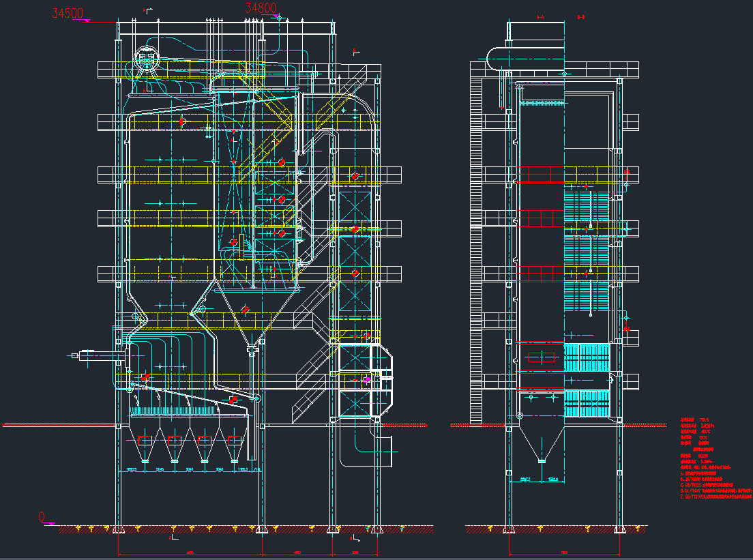The width and height of the screenshot is (753, 560).
Task: Click the 34800 elevation label
Action: (261, 8)
